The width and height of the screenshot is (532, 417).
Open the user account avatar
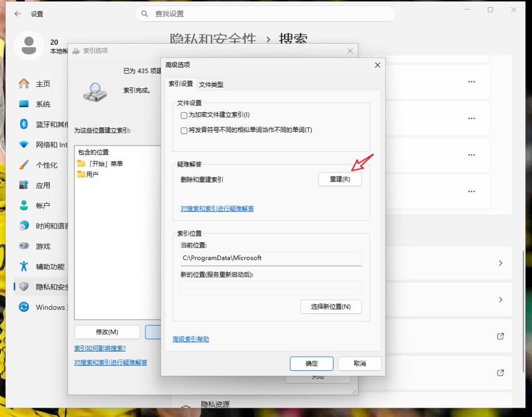[29, 46]
